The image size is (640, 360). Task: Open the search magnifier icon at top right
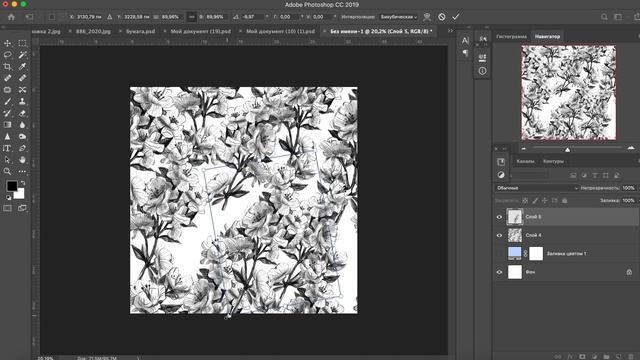point(604,17)
